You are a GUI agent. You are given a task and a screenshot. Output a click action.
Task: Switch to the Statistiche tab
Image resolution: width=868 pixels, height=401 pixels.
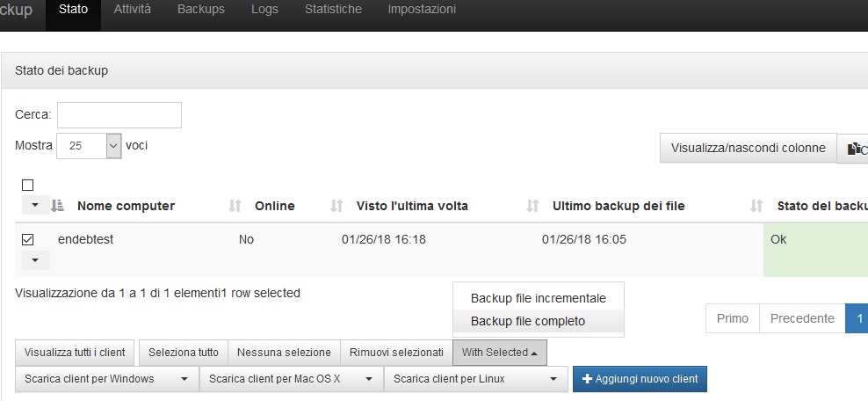click(333, 10)
